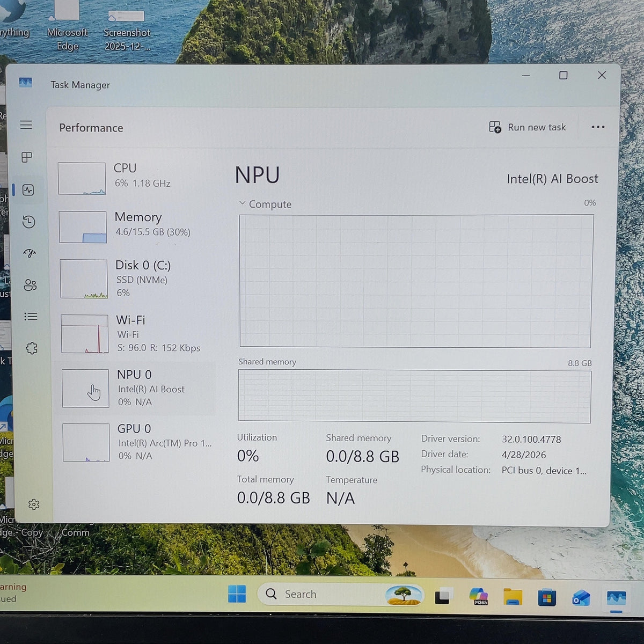This screenshot has width=644, height=644.
Task: Open Outlook taskbar icon
Action: (x=581, y=598)
